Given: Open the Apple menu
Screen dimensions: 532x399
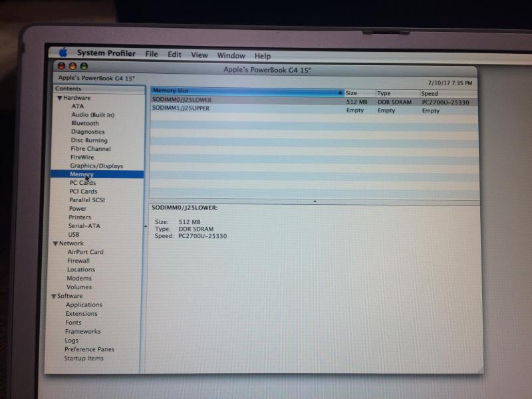Looking at the screenshot, I should point(63,53).
